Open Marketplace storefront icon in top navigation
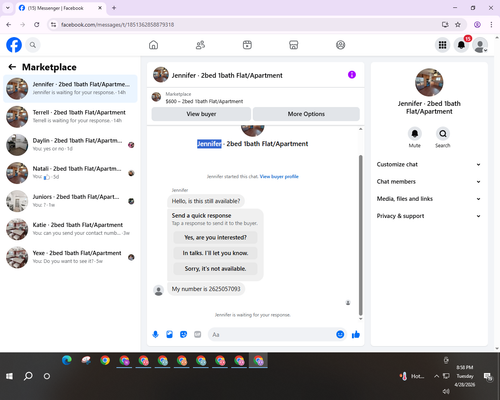500x400 pixels. [294, 45]
